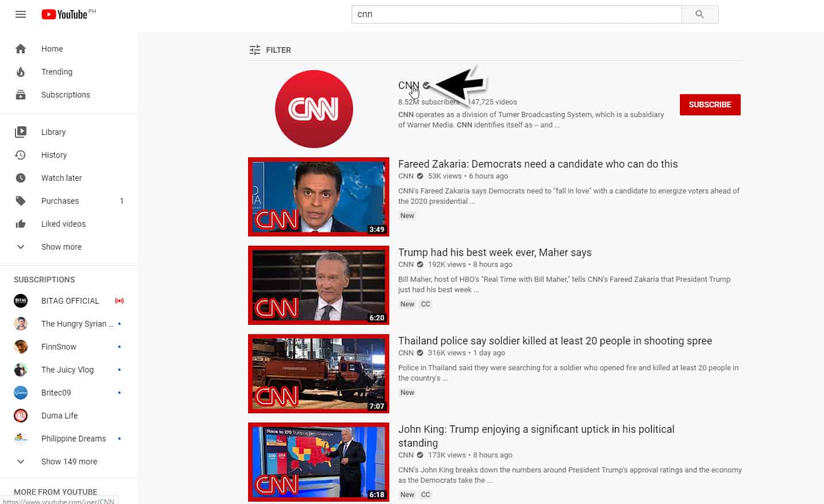Screen dimensions: 824x504
Task: Open the hamburger guide menu
Action: [x=21, y=14]
